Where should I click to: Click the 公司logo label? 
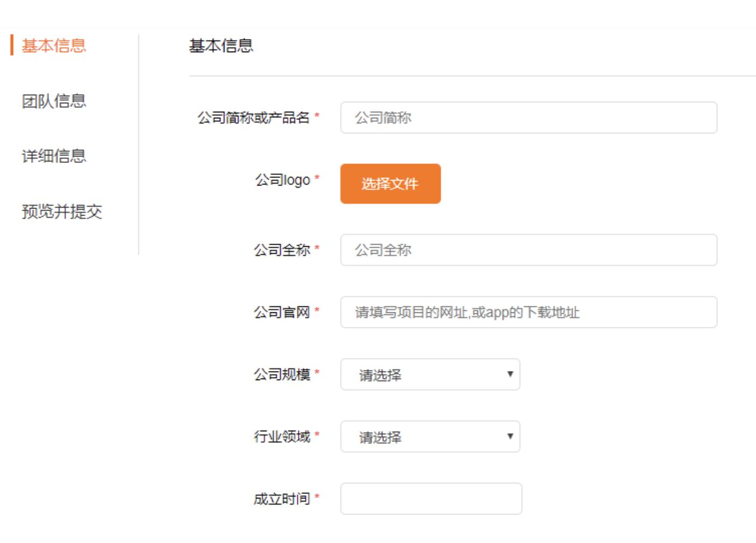(x=282, y=181)
